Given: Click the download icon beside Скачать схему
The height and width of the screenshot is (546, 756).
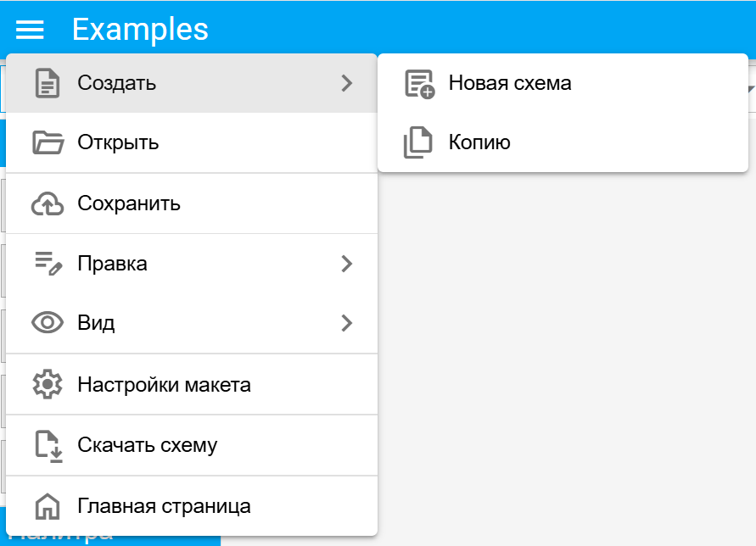Looking at the screenshot, I should pos(47,444).
